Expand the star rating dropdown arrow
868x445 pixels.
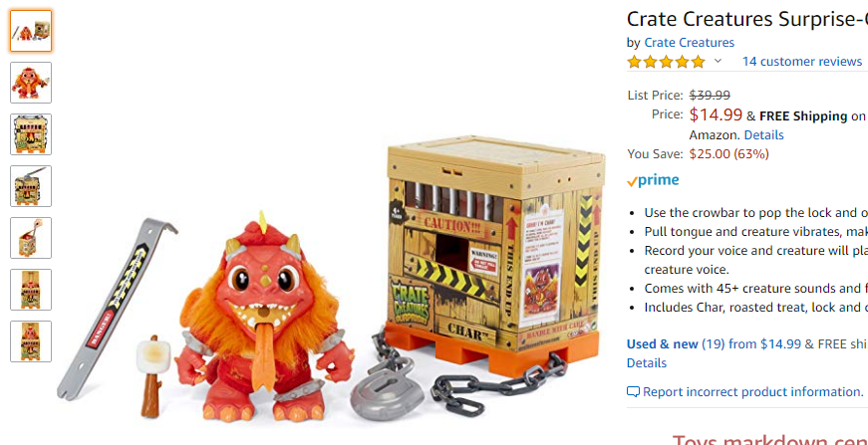click(718, 61)
